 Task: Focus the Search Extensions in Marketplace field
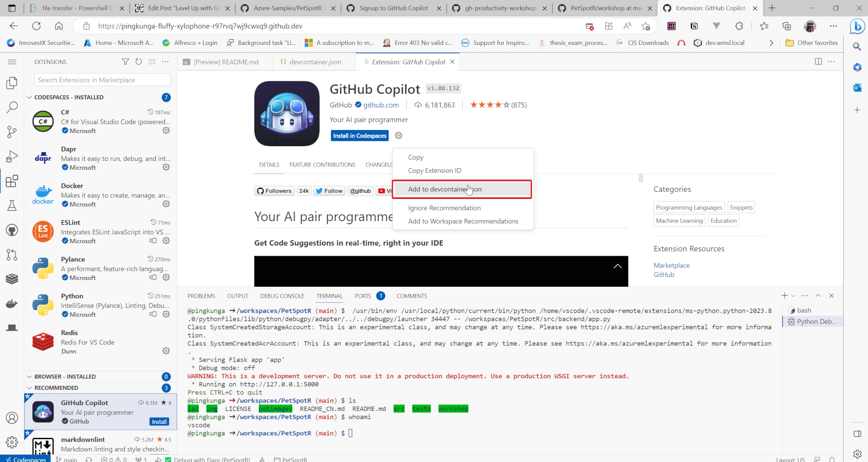pyautogui.click(x=103, y=80)
